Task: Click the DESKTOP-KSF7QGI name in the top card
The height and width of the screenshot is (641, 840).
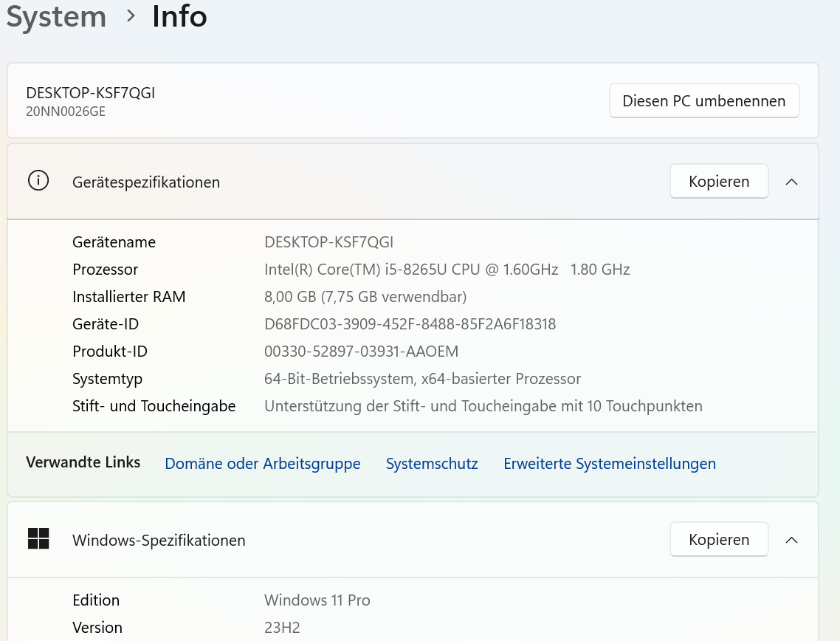Action: click(x=91, y=93)
